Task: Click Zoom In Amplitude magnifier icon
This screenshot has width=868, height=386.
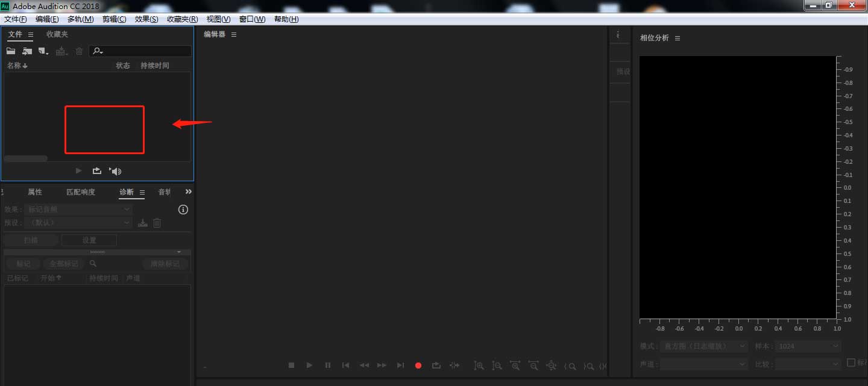Action: tap(479, 365)
